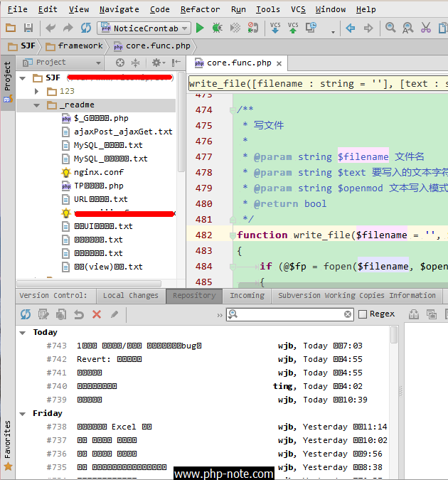Fold the write_file function at line 482
448x480 pixels.
[233, 235]
